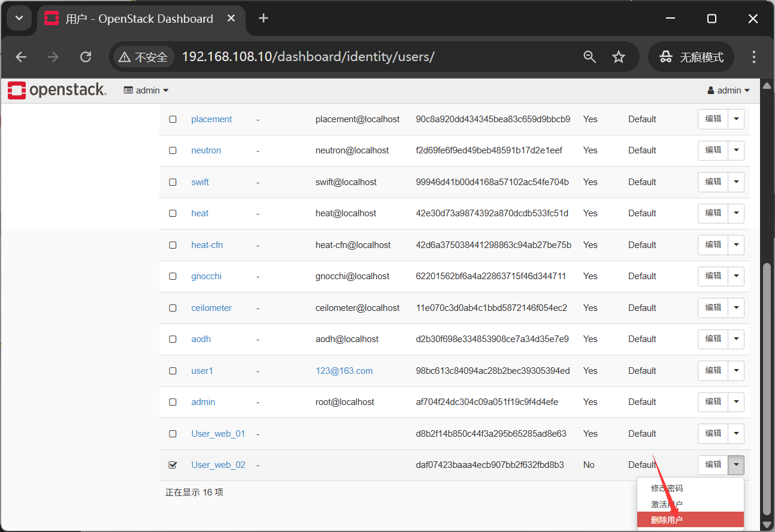Open the admin user account menu
The image size is (775, 532).
pos(729,90)
